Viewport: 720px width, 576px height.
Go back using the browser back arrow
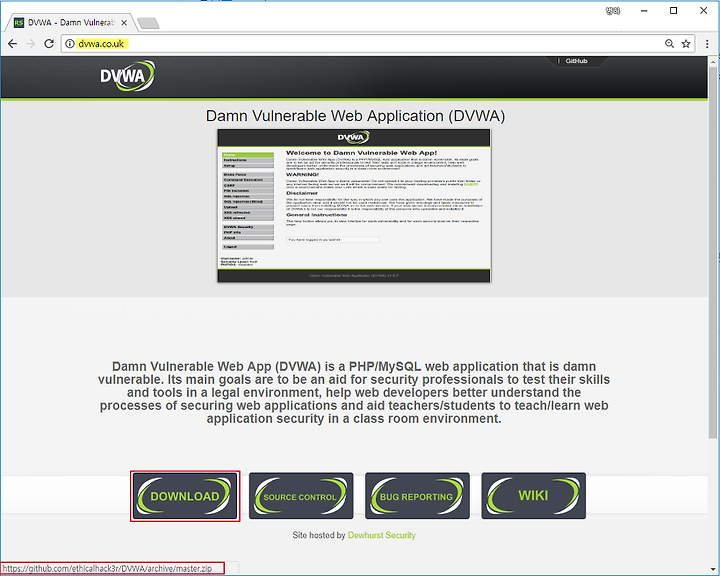[x=12, y=44]
